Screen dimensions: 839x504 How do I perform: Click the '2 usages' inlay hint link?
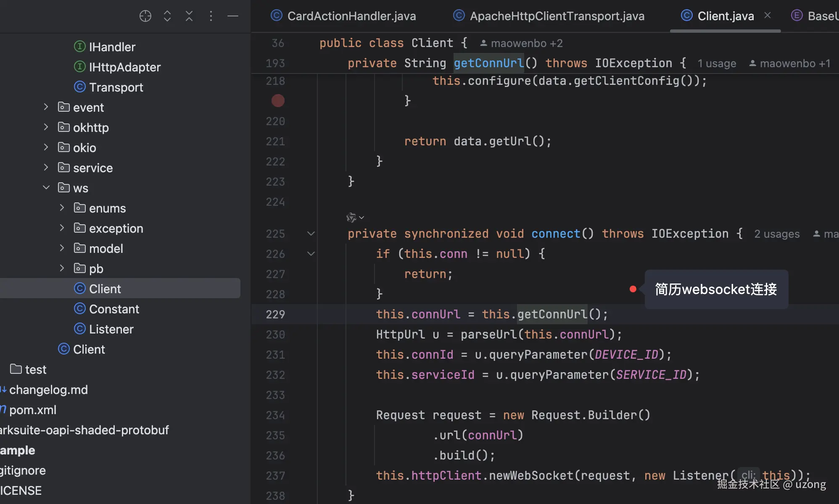(777, 234)
